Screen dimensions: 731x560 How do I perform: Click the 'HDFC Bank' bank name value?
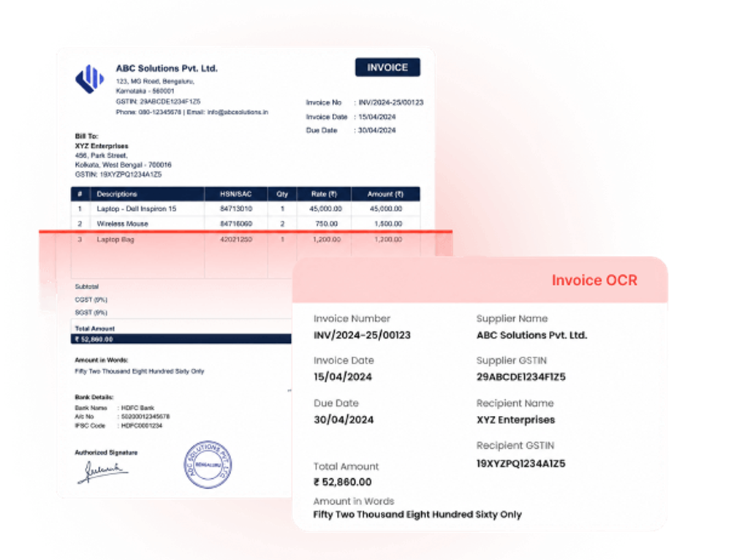[137, 407]
